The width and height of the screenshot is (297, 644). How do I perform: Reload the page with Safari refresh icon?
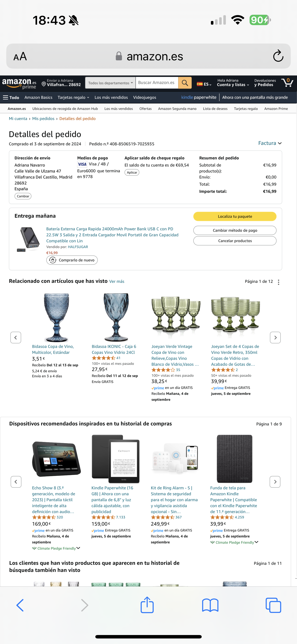(x=278, y=56)
